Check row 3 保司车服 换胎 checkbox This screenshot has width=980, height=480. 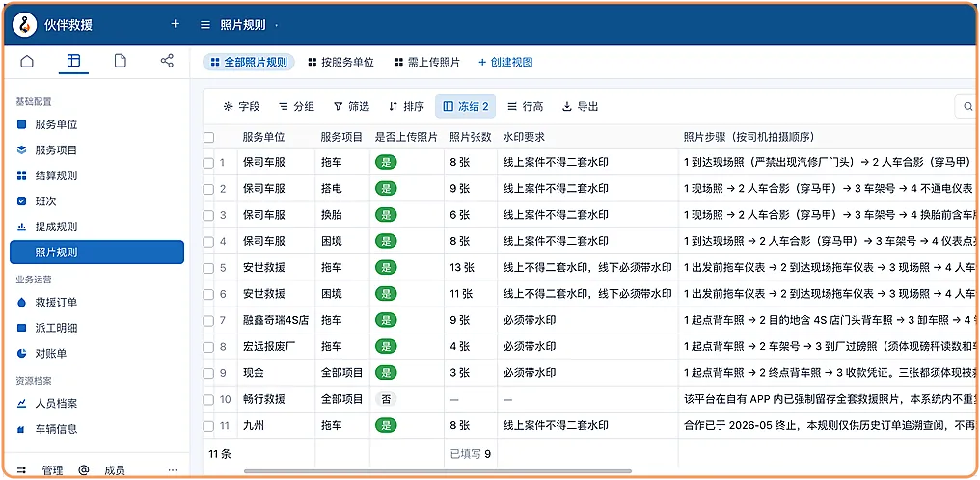pos(208,215)
